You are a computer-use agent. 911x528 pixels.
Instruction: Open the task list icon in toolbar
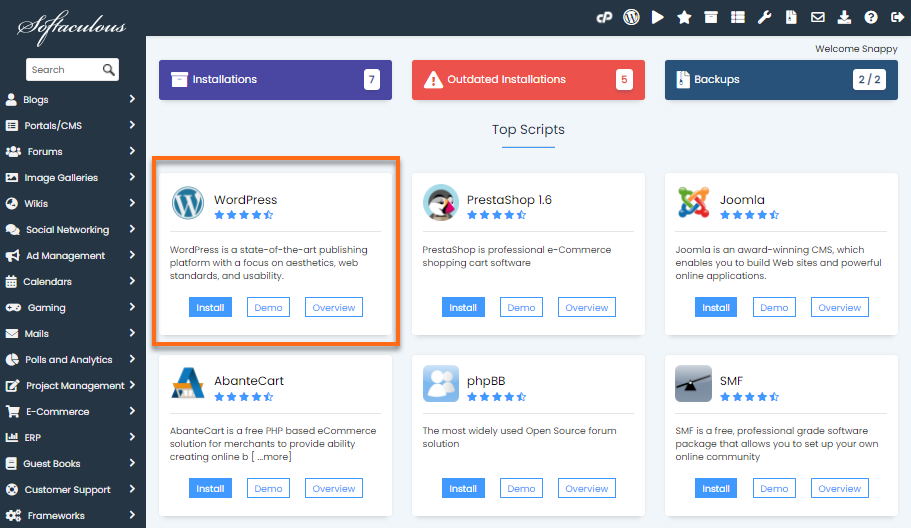[738, 17]
